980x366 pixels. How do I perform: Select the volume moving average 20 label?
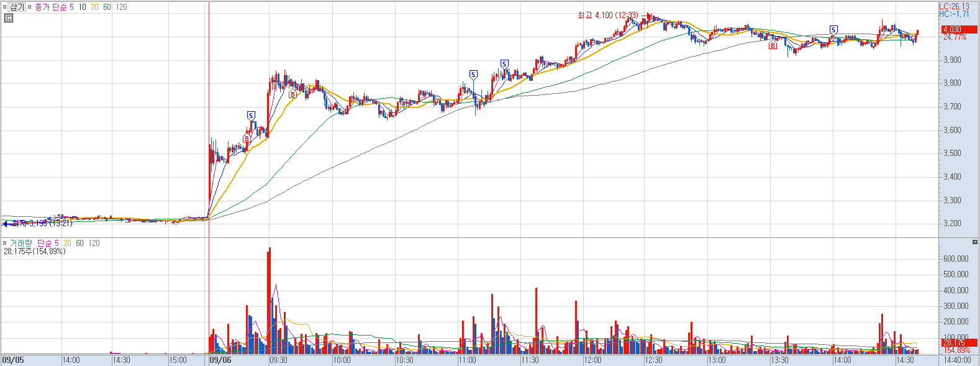[x=67, y=243]
